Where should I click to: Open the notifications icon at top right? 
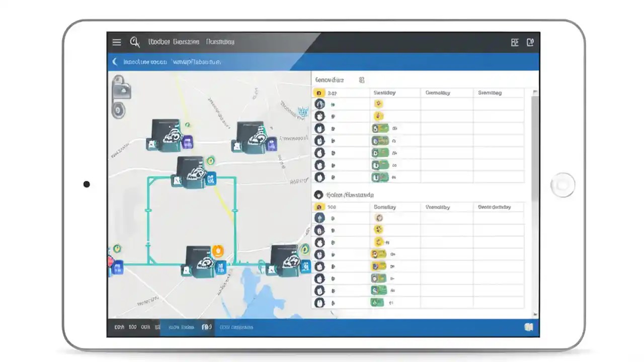click(x=514, y=43)
